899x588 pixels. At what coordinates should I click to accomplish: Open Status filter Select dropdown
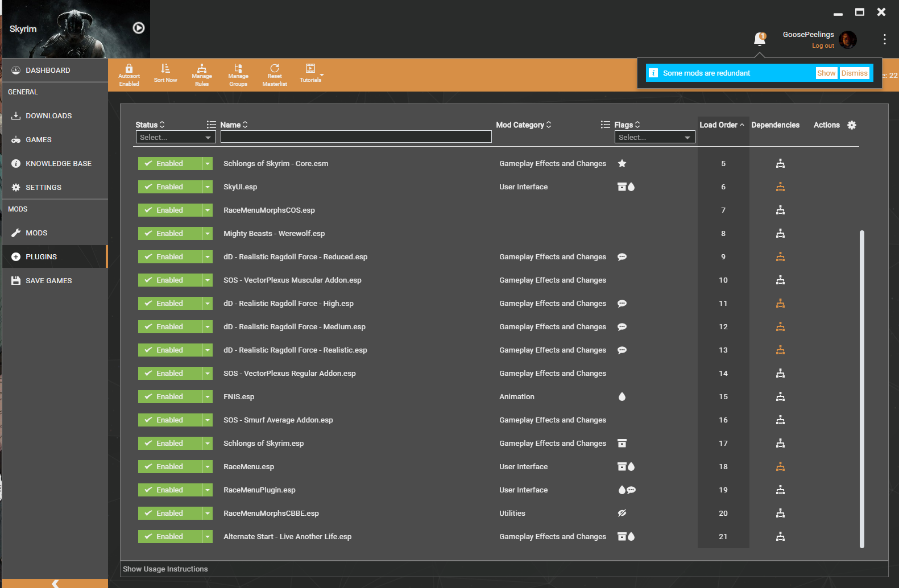(176, 137)
